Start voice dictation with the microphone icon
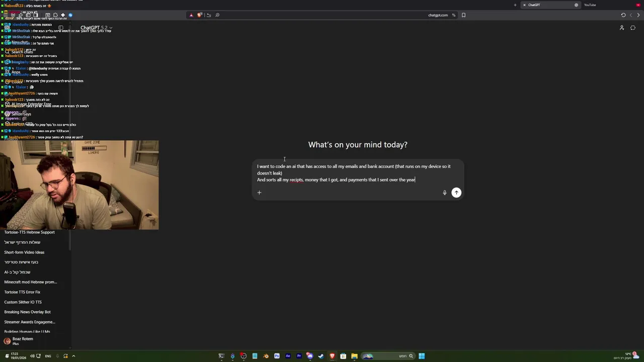Viewport: 644px width, 362px height. click(445, 193)
